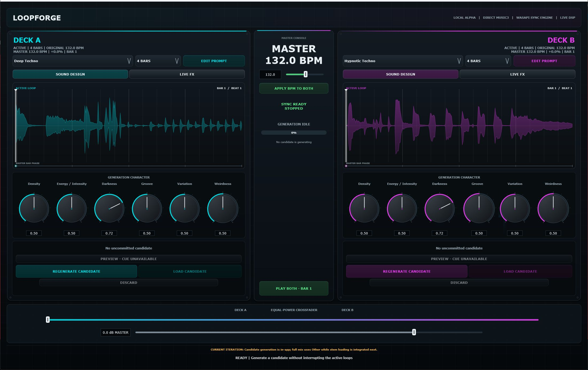This screenshot has height=370, width=588.
Task: Click Deck B Groove knob
Action: tap(479, 208)
